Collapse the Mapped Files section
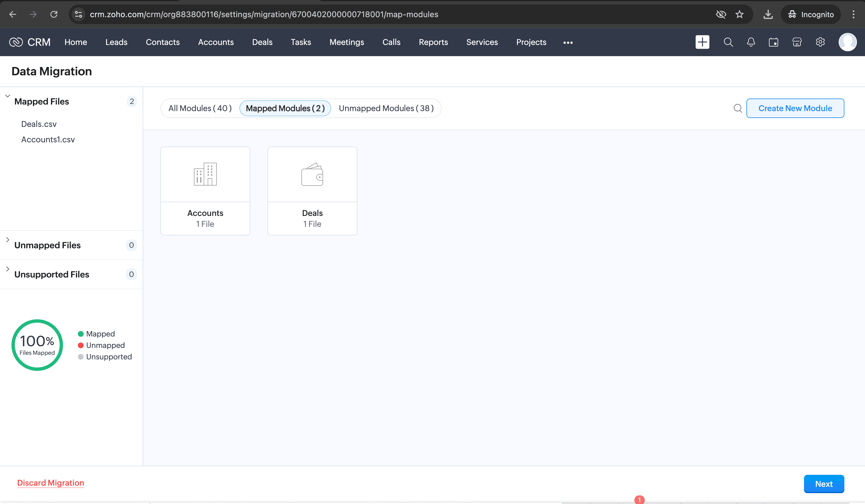The image size is (865, 504). [x=8, y=96]
